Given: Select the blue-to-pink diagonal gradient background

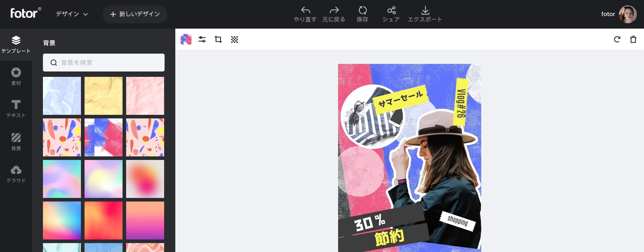Looking at the screenshot, I should [62, 220].
